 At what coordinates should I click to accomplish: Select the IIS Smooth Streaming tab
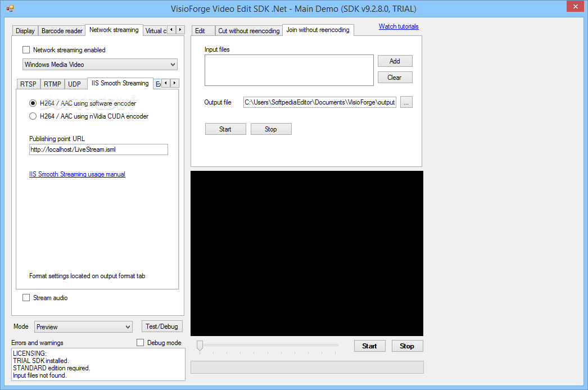tap(120, 83)
